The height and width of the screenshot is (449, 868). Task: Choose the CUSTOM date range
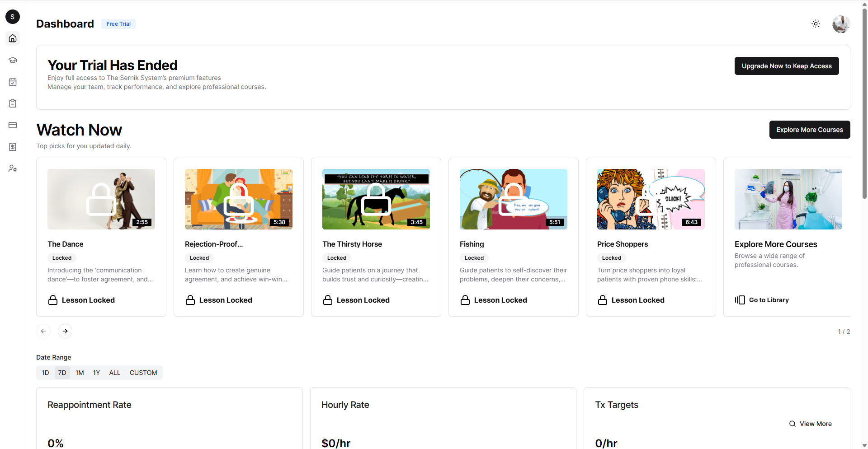143,373
